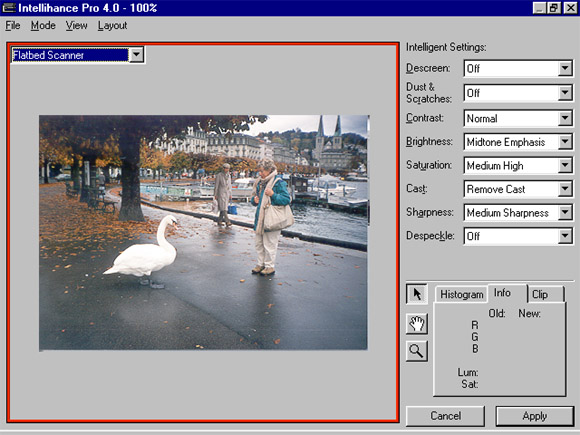Expand the Contrast dropdown set to Normal
The image size is (580, 435).
pos(518,118)
